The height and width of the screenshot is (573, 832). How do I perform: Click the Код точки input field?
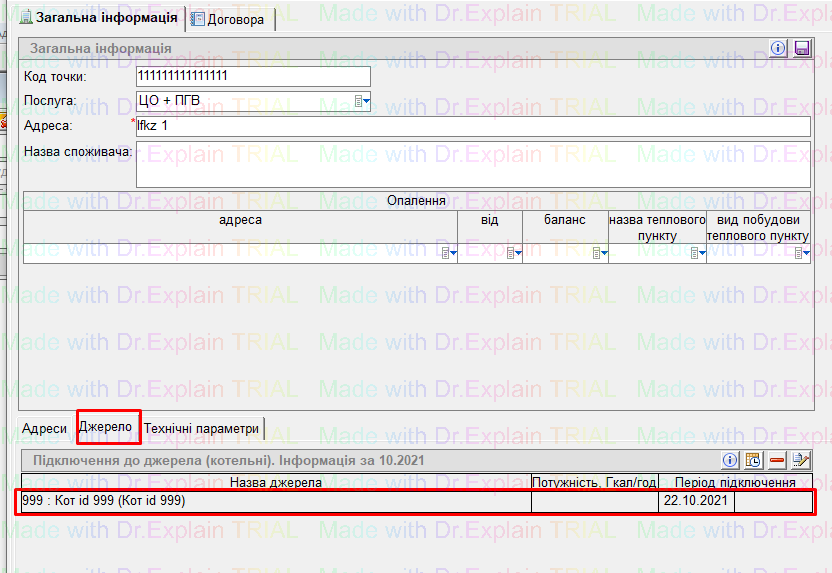pos(252,77)
